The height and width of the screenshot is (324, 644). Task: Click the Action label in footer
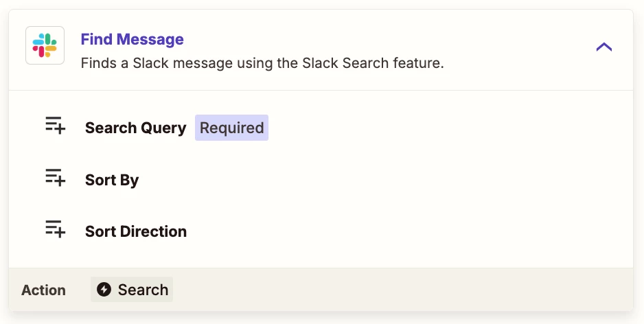point(43,290)
